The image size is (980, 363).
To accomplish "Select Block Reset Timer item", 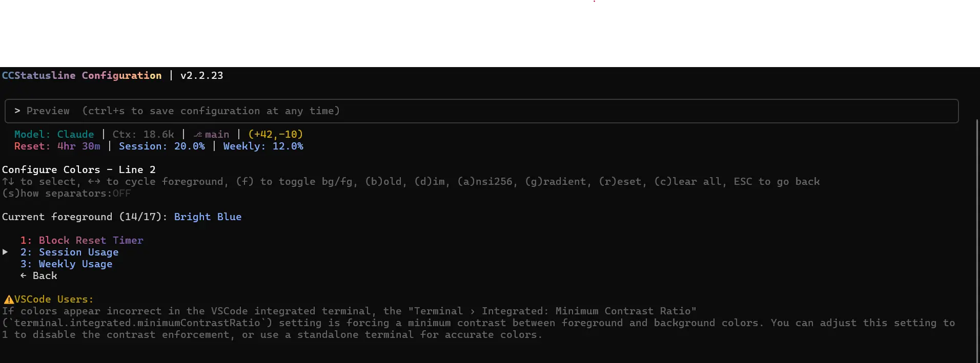I will (x=82, y=240).
